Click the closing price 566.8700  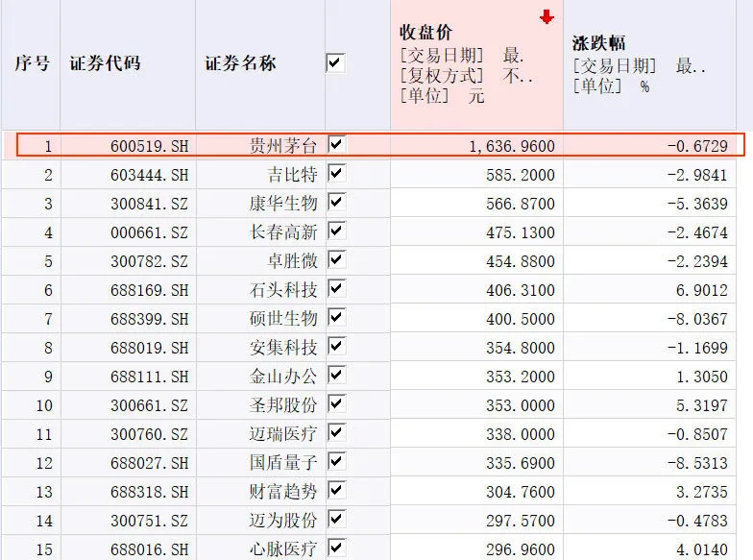tap(521, 204)
